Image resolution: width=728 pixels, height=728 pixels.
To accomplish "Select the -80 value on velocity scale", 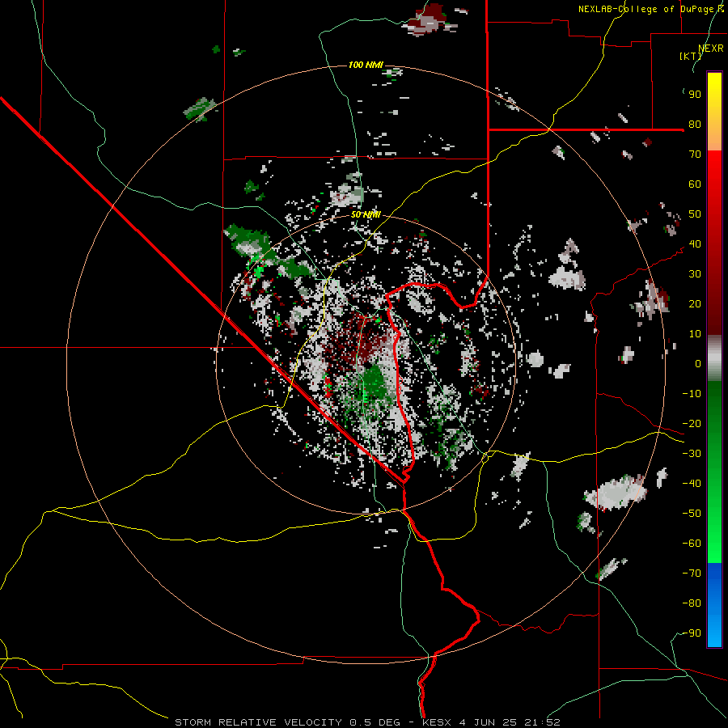I will point(692,603).
